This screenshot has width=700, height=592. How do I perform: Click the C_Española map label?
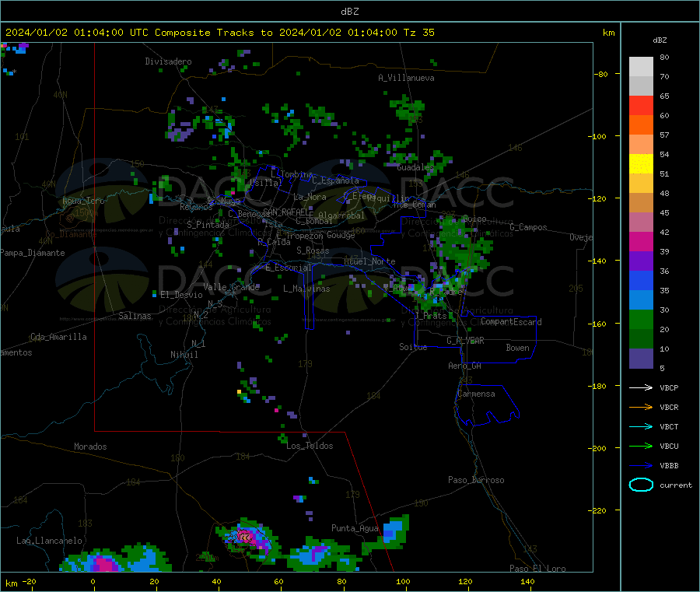pyautogui.click(x=335, y=180)
